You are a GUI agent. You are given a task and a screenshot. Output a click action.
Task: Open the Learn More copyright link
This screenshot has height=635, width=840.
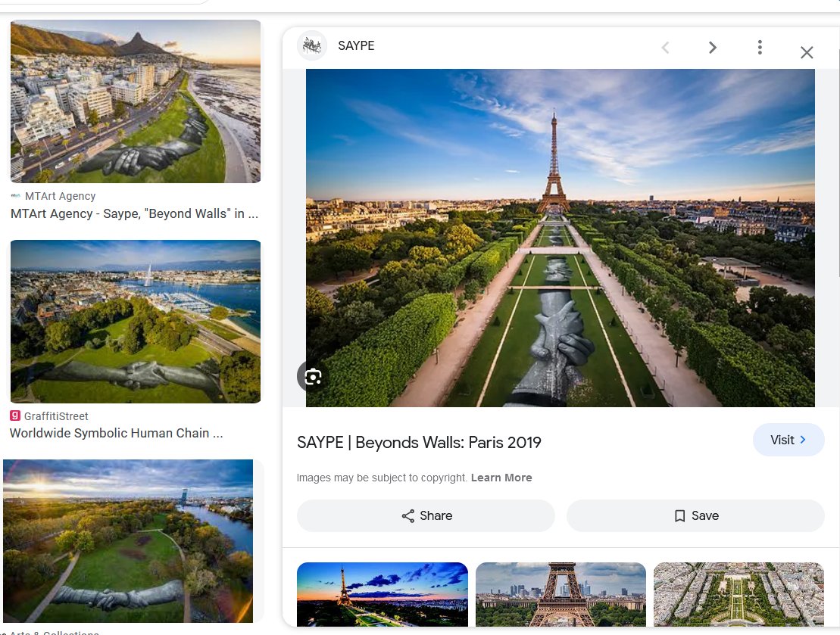[501, 478]
